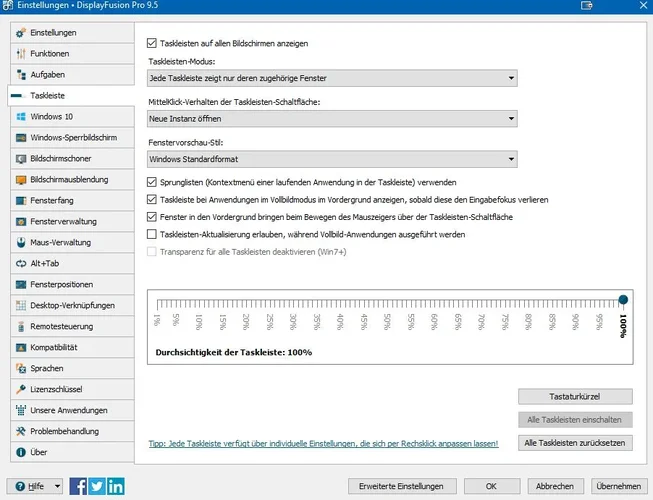This screenshot has width=653, height=500.
Task: Click the Windows 10 logo icon
Action: pos(21,117)
